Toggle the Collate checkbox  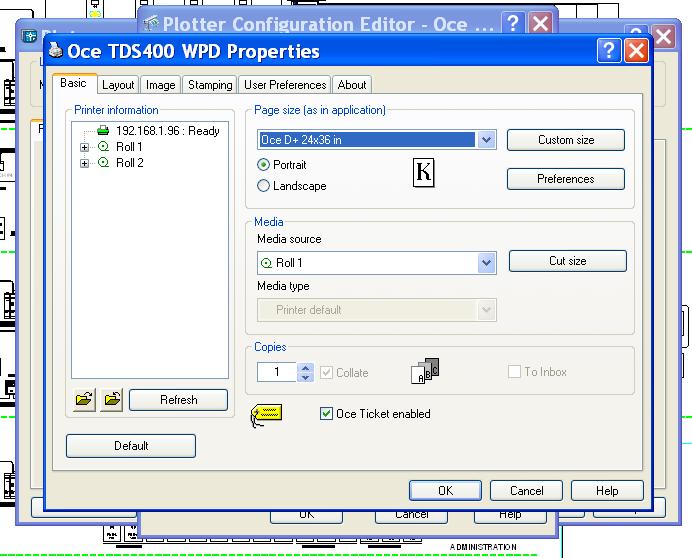[x=327, y=372]
